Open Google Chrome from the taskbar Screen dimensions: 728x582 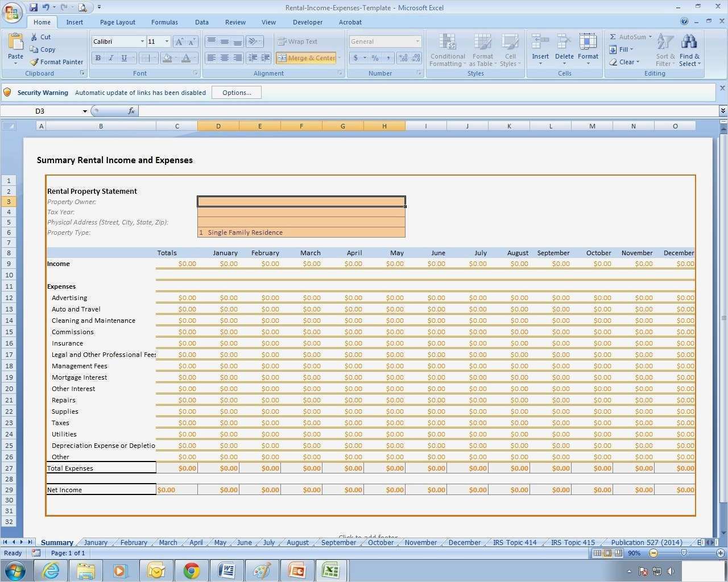(191, 571)
